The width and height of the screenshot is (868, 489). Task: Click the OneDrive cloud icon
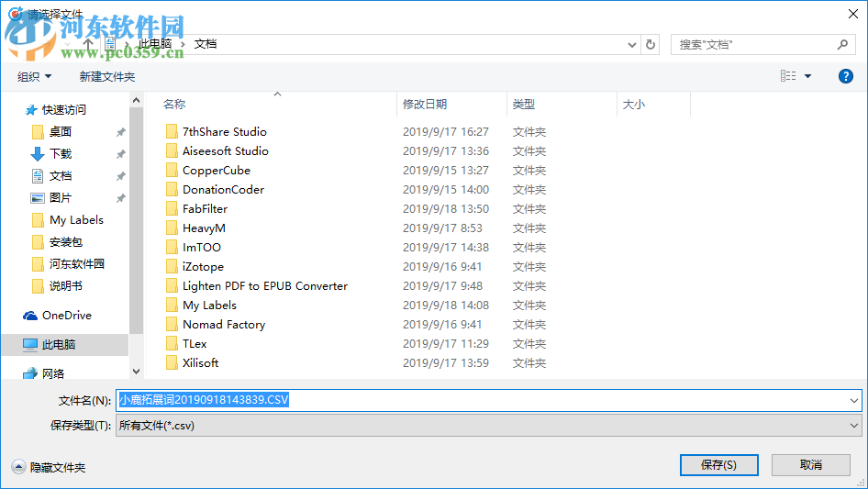coord(30,316)
